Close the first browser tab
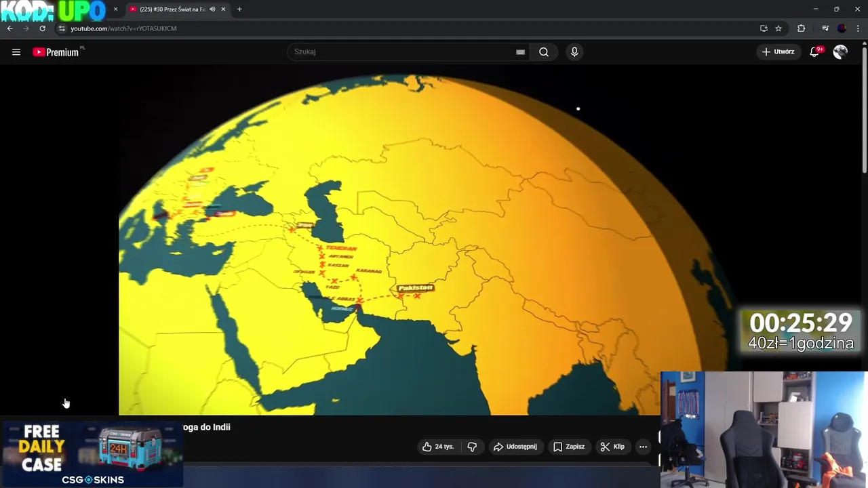Screen dimensions: 868x488 click(115, 9)
